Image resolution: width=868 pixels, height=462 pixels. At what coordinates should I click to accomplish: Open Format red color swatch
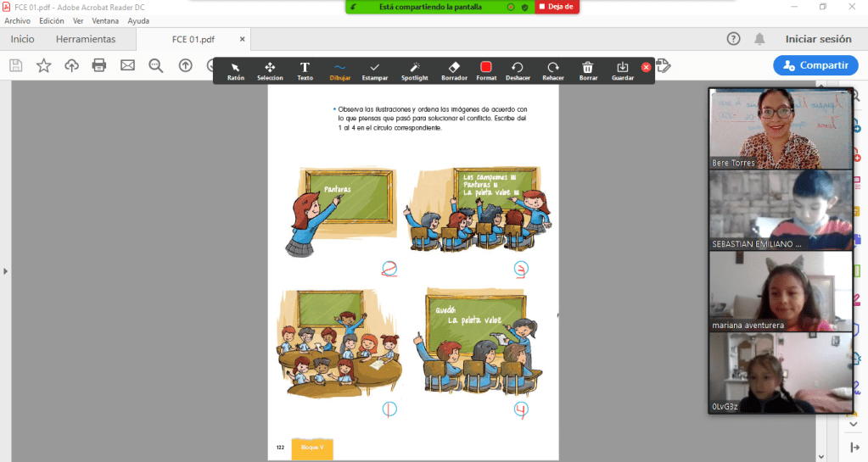point(486,71)
